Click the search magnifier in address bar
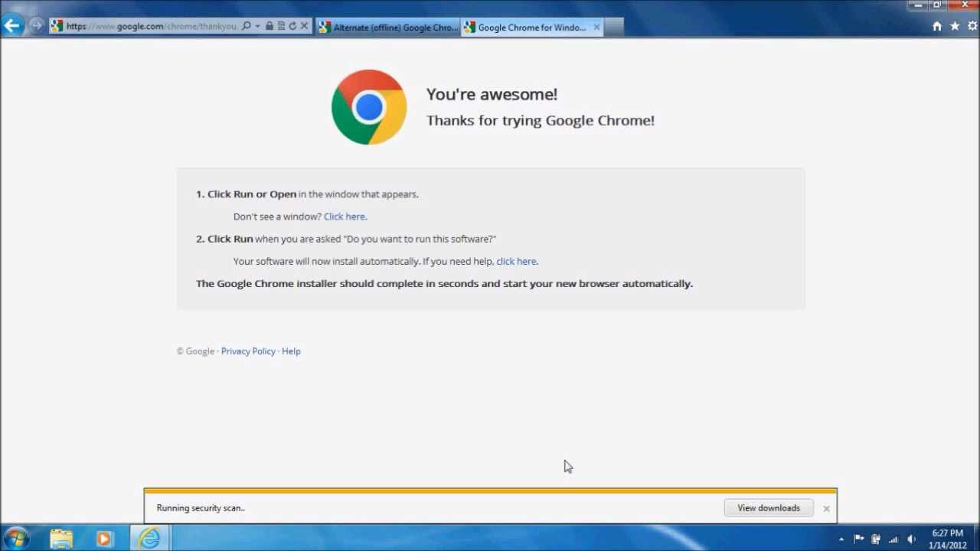Screen dimensions: 980x551 coord(246,26)
